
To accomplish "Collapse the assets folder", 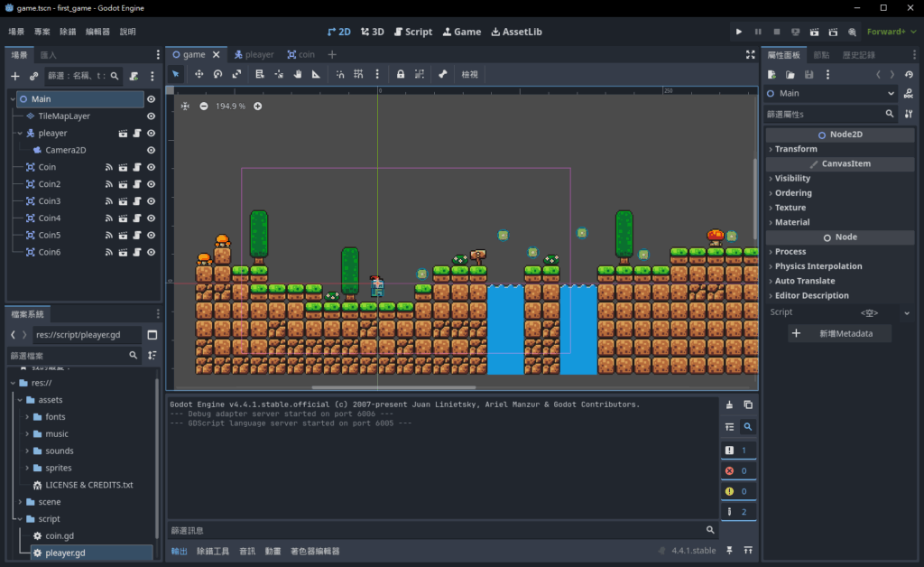I will tap(20, 400).
